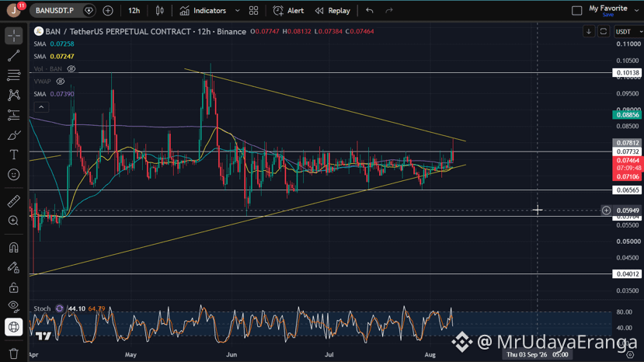Image resolution: width=644 pixels, height=362 pixels.
Task: Click the refresh-style icon above price scale
Action: pos(604,32)
